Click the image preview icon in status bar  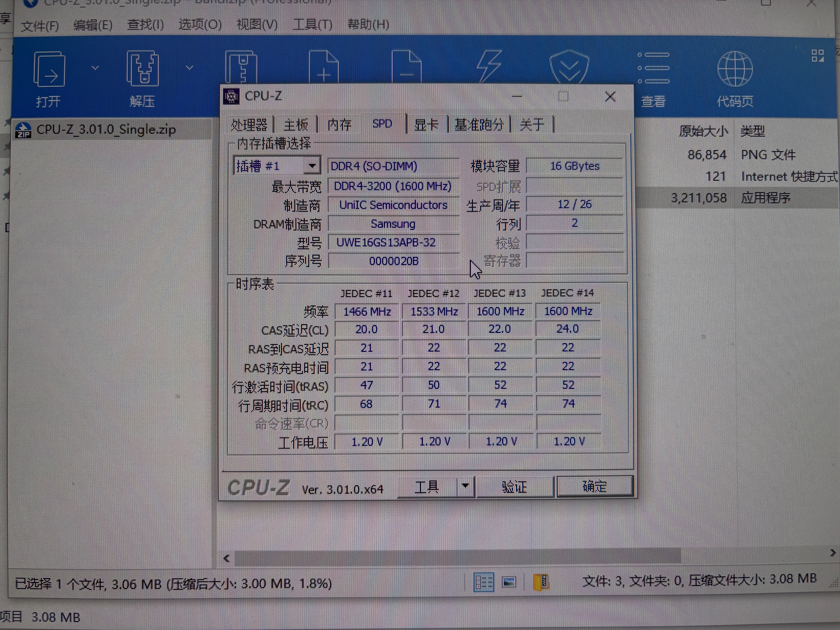click(509, 582)
